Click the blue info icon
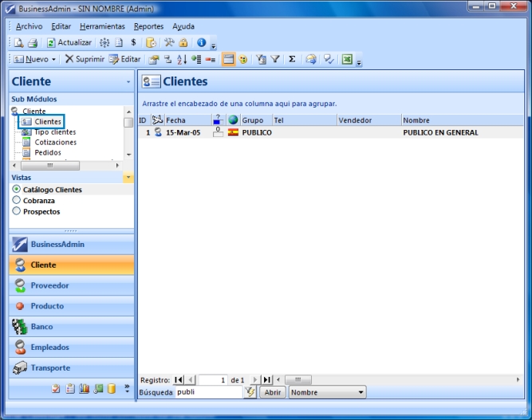 pyautogui.click(x=202, y=42)
